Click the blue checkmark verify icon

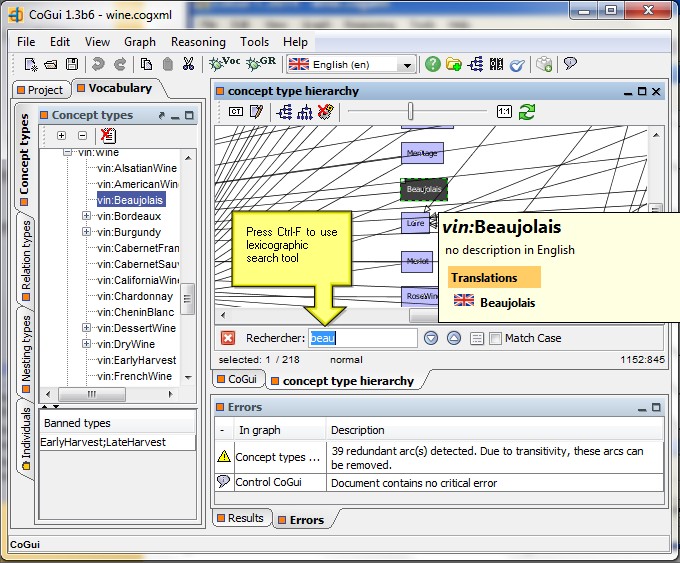(x=517, y=65)
